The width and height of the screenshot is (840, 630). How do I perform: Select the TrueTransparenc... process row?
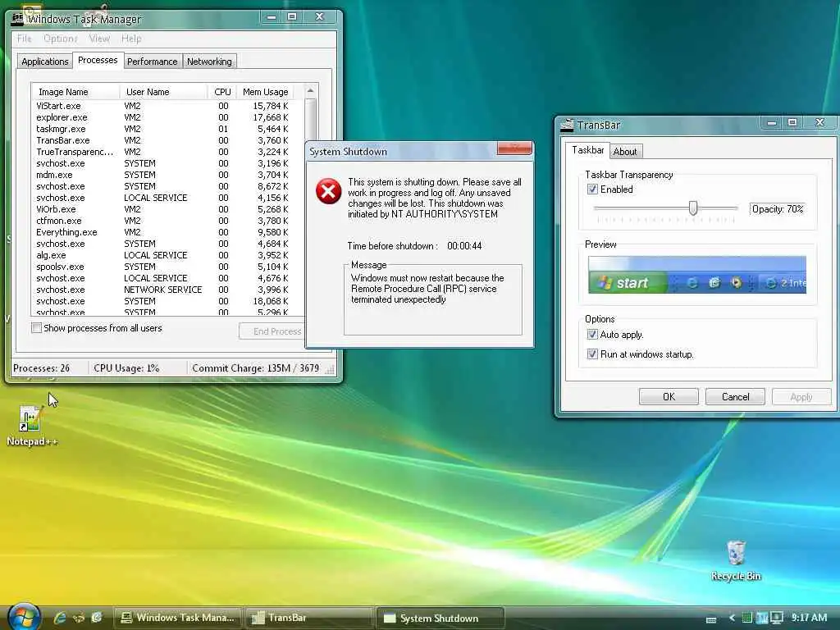pos(167,152)
